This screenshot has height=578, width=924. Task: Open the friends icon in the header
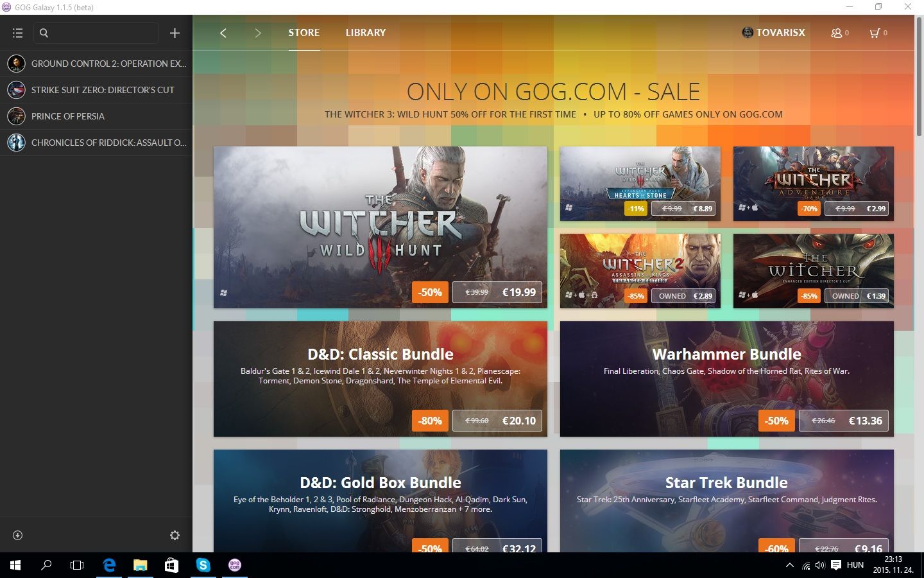click(x=839, y=33)
